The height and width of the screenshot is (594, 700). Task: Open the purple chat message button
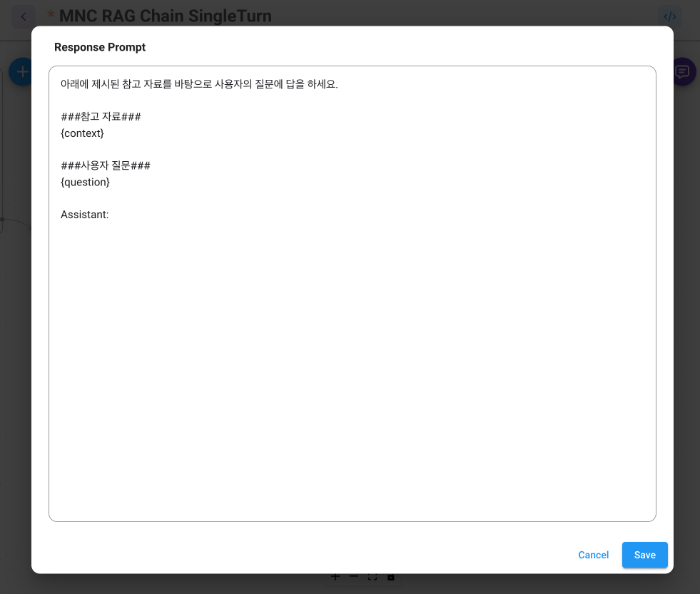click(683, 71)
